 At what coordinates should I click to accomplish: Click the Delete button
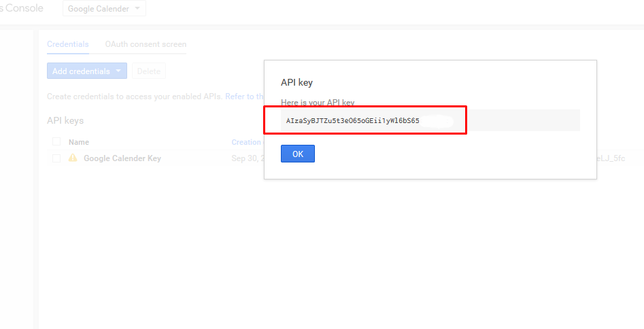149,71
